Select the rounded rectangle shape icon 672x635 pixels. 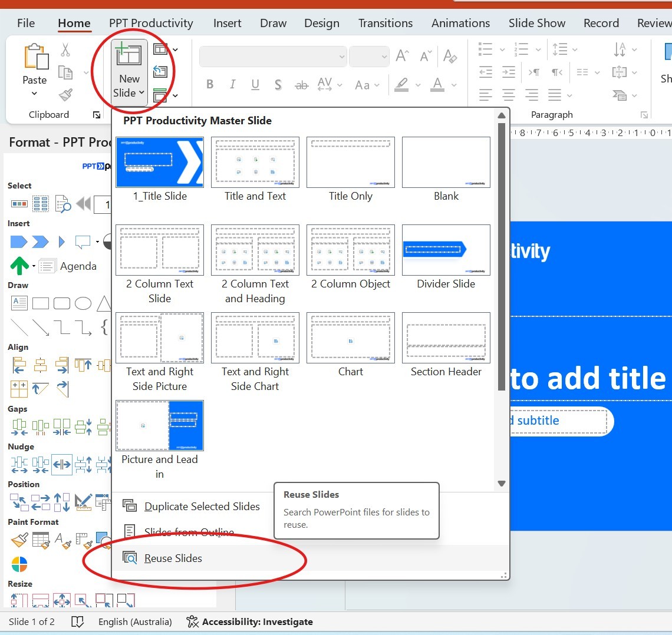tap(62, 303)
